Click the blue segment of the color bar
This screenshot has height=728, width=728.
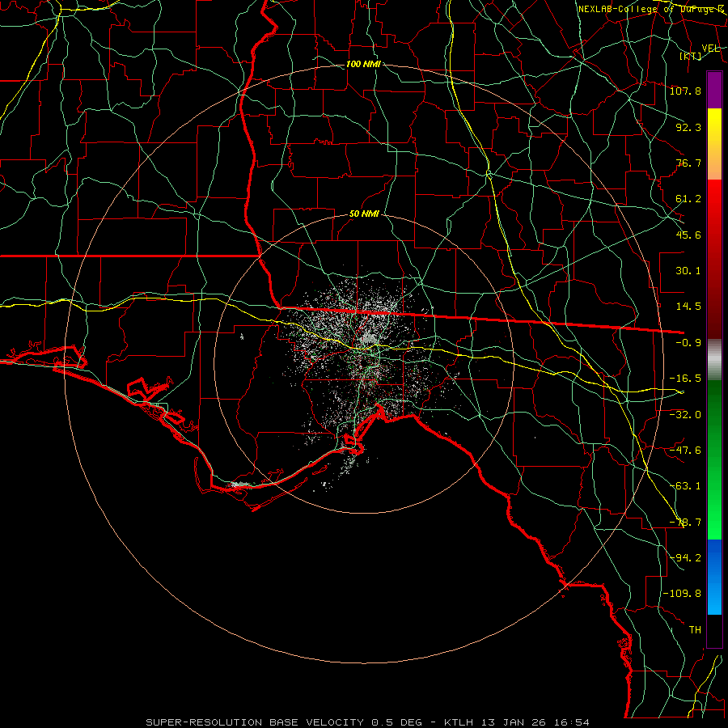coord(714,577)
